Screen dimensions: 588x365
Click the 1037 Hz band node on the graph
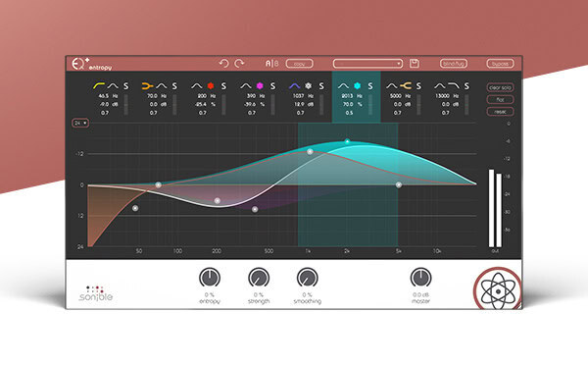point(310,152)
